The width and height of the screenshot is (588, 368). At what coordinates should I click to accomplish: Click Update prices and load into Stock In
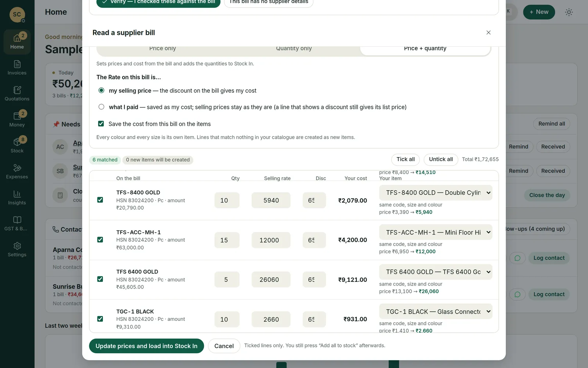146,346
